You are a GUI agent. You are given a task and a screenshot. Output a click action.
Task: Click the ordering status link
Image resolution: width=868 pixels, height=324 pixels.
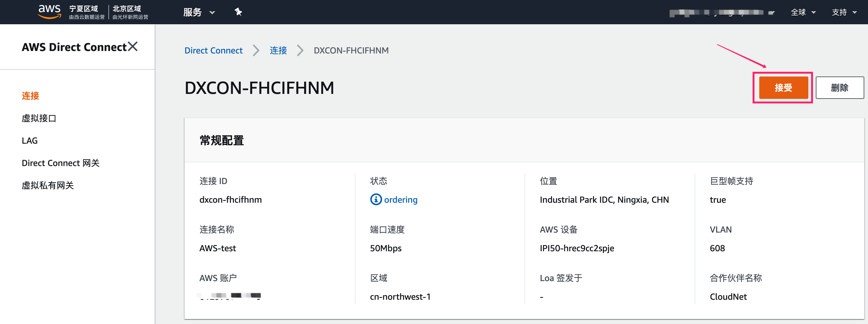[x=401, y=200]
